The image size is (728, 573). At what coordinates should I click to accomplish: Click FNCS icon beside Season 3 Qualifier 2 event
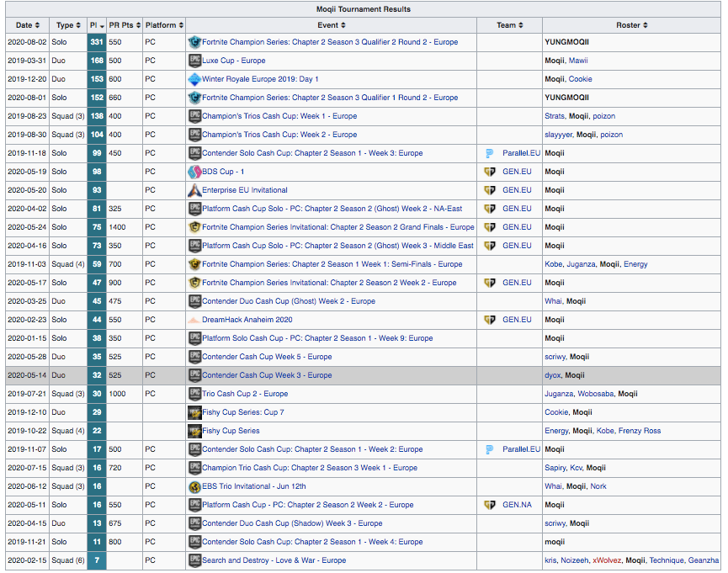click(194, 42)
